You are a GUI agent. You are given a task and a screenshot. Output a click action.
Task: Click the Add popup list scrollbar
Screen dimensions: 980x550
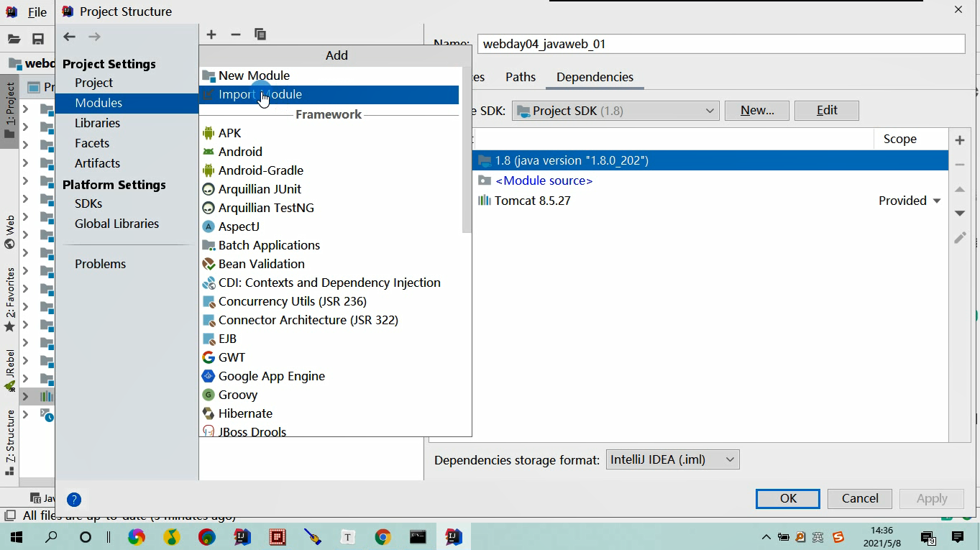(x=467, y=150)
